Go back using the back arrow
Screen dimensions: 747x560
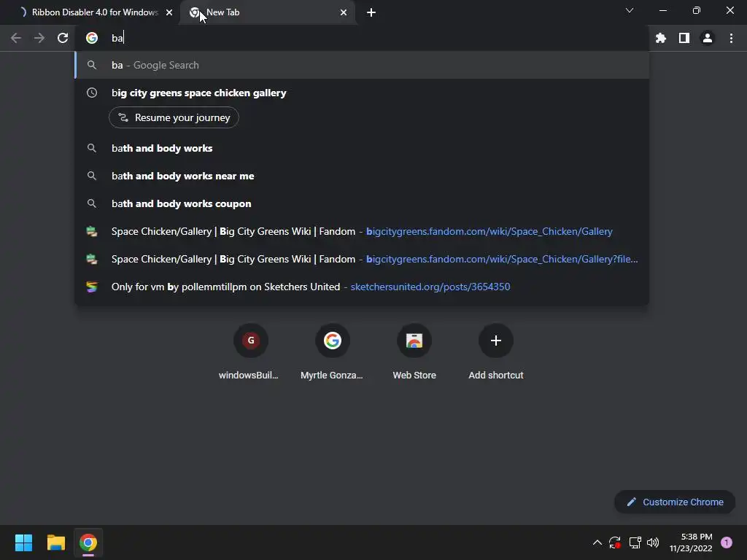tap(16, 38)
